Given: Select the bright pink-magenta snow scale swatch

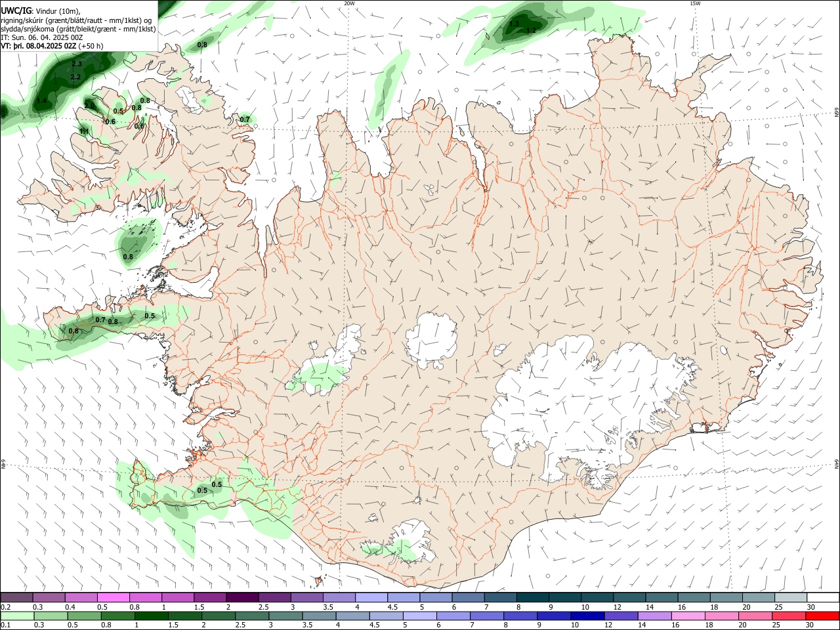Looking at the screenshot, I should pos(113,597).
